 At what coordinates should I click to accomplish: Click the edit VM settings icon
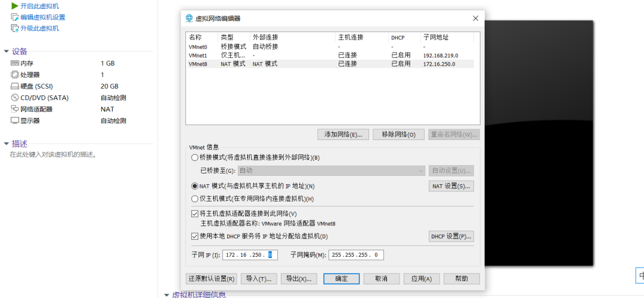click(14, 17)
